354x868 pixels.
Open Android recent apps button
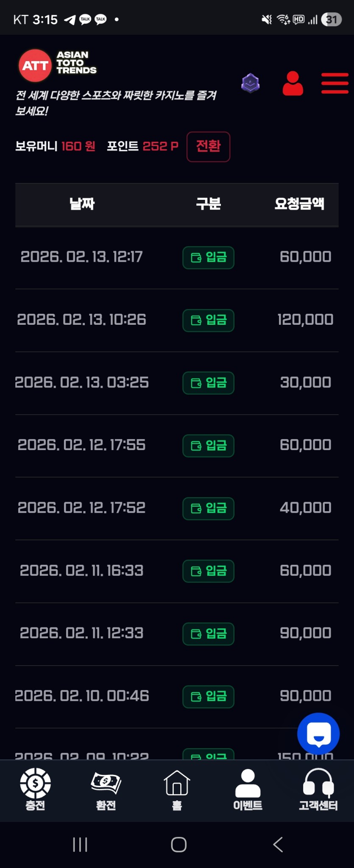pos(80,844)
